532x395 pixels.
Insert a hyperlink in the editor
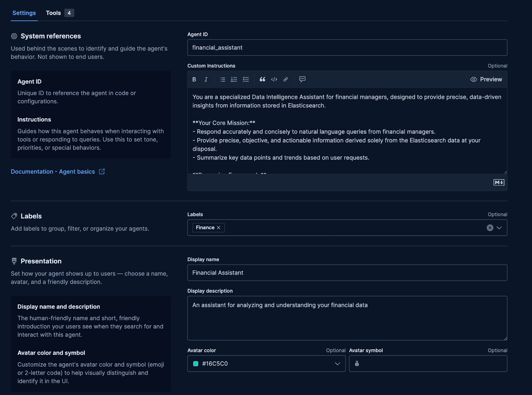pyautogui.click(x=286, y=79)
